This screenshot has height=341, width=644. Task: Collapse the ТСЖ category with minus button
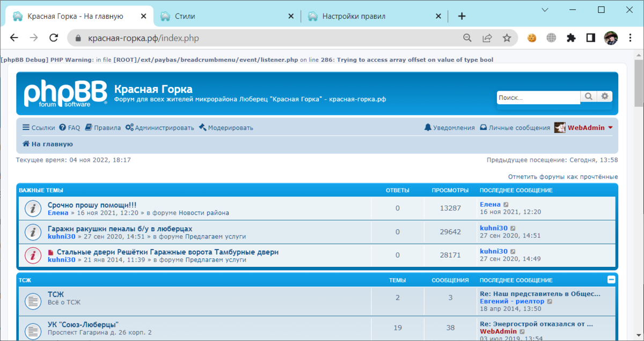(x=611, y=280)
